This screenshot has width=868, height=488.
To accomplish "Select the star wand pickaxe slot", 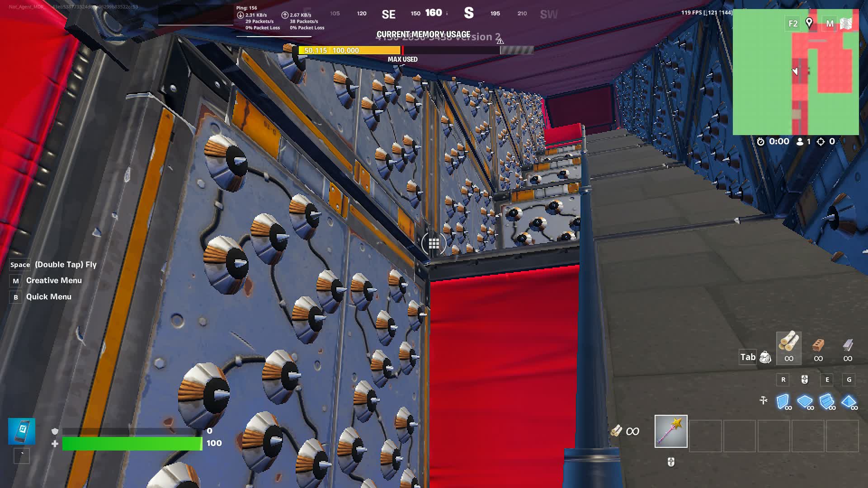I will [671, 431].
